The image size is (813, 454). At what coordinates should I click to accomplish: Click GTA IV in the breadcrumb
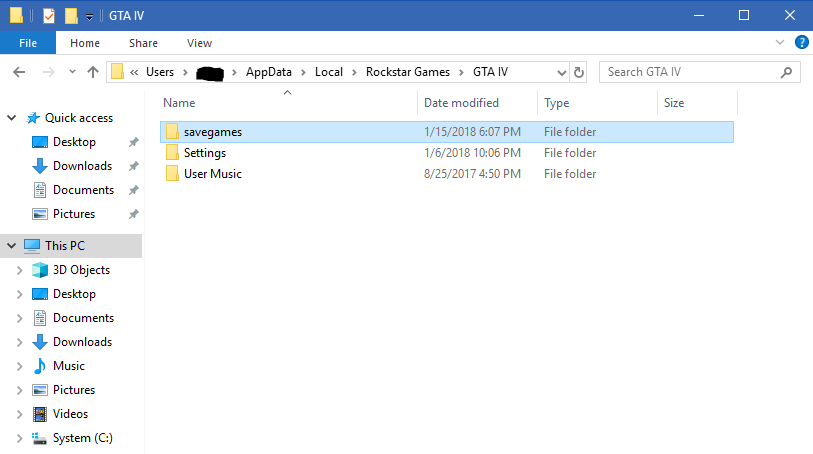click(490, 72)
